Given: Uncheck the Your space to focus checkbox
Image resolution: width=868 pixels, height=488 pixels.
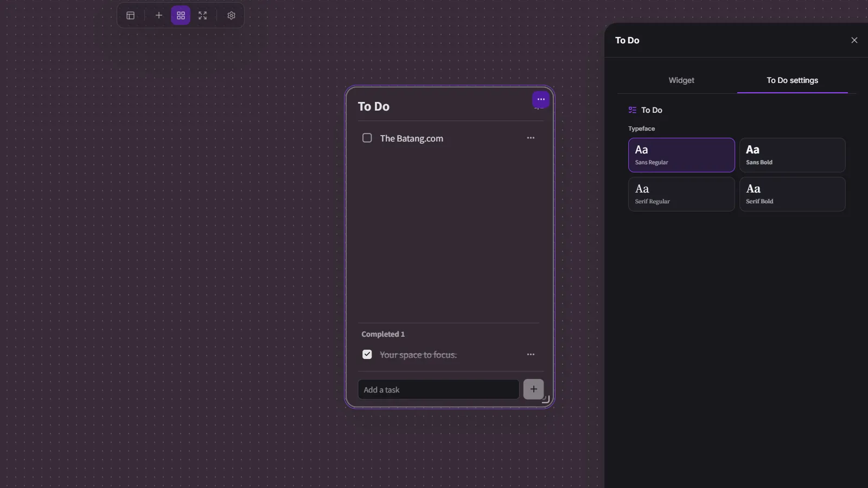Looking at the screenshot, I should [367, 355].
